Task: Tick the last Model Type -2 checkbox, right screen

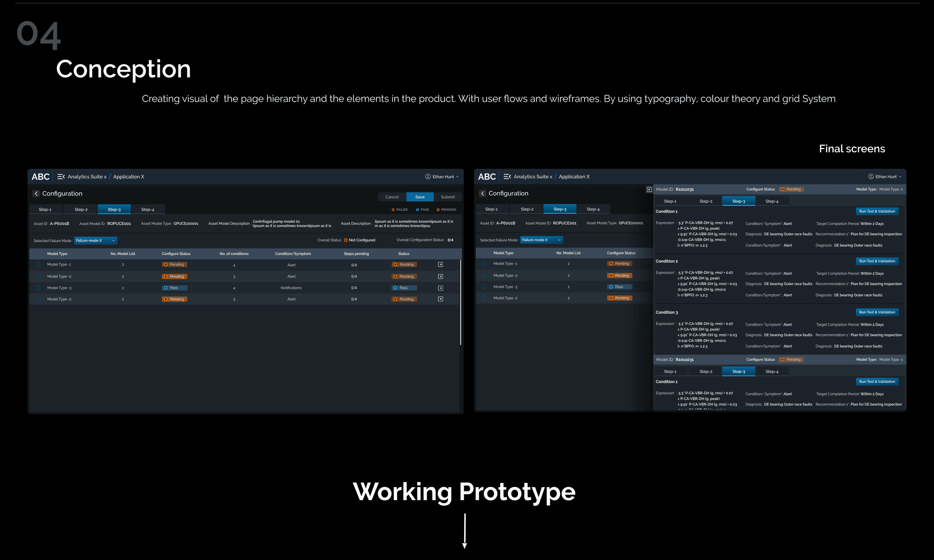Action: (485, 298)
